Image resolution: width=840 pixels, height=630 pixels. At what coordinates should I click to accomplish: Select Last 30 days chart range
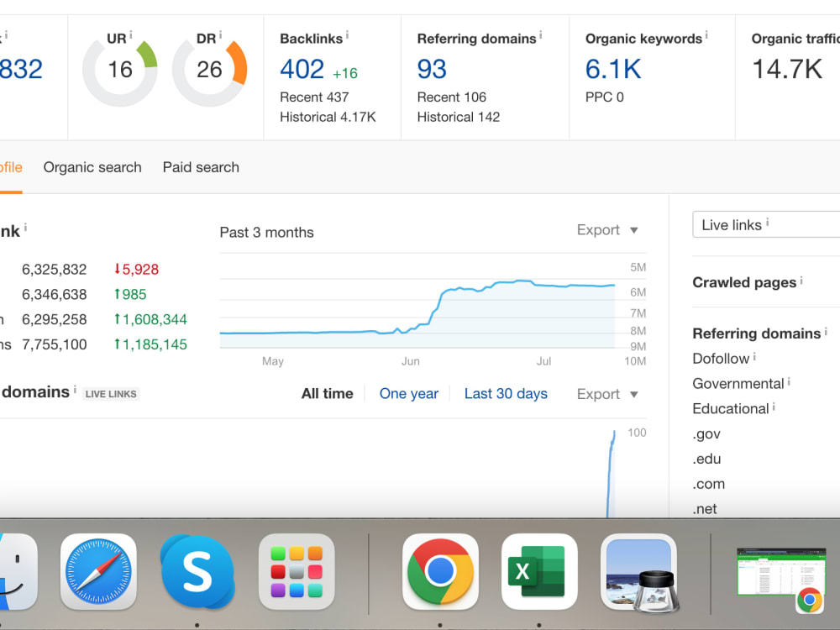point(506,394)
